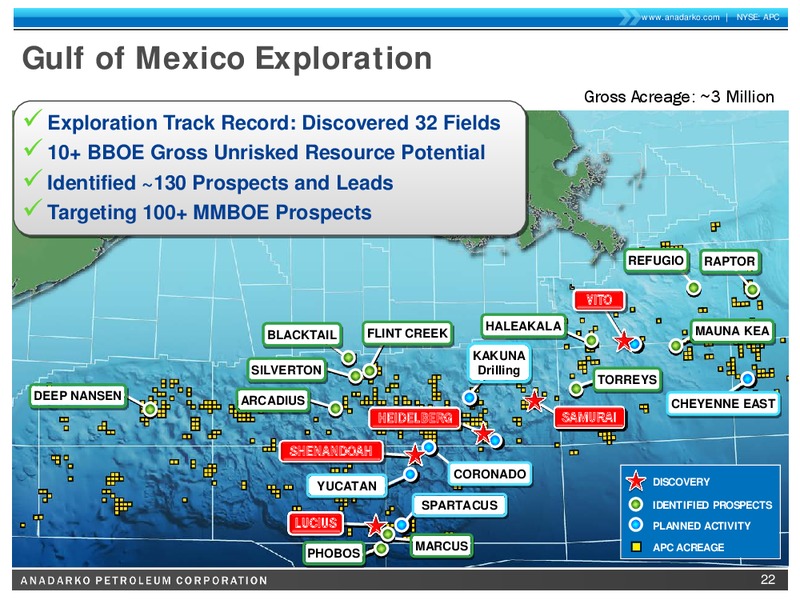Click the red discovery star for Vito
The height and width of the screenshot is (600, 800).
click(x=623, y=341)
